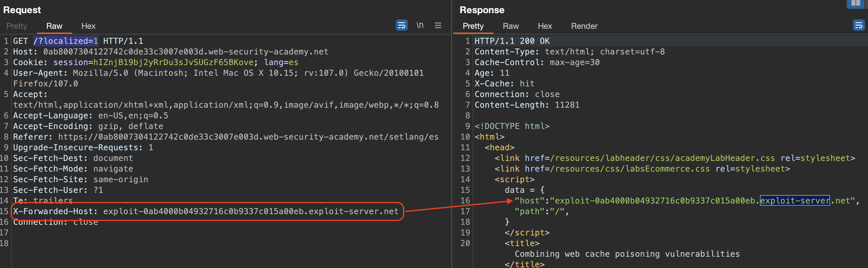Select the Pretty tab in Response
Screen dimensions: 868x268
click(x=473, y=26)
